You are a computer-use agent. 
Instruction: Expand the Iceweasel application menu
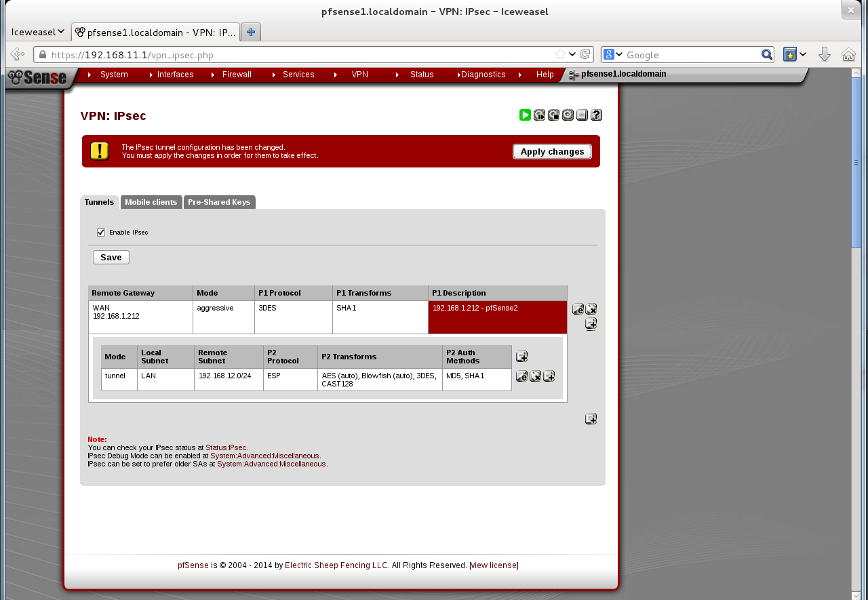coord(38,32)
